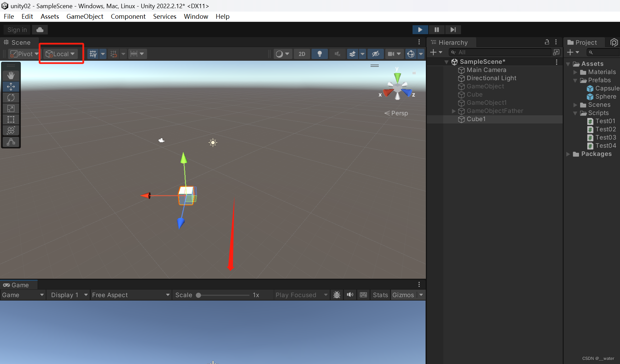Click the Pause button

436,30
